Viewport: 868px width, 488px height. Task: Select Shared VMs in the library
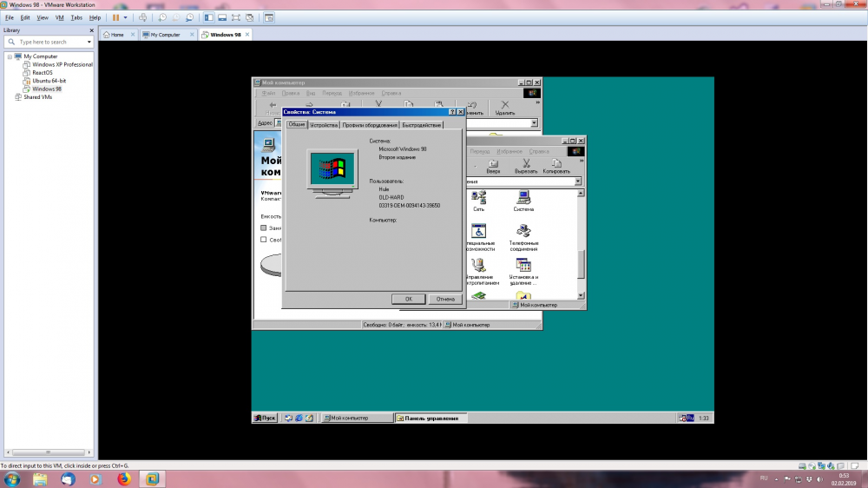(x=37, y=97)
